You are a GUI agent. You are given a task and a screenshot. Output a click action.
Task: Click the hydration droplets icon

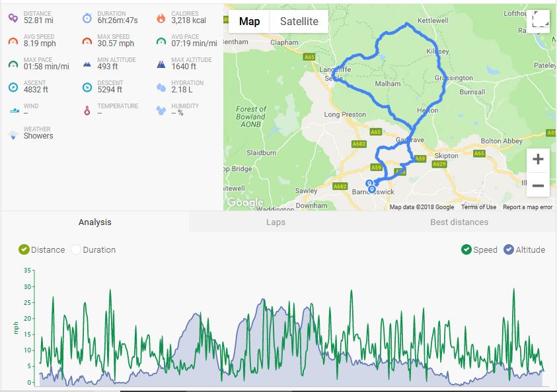click(161, 87)
